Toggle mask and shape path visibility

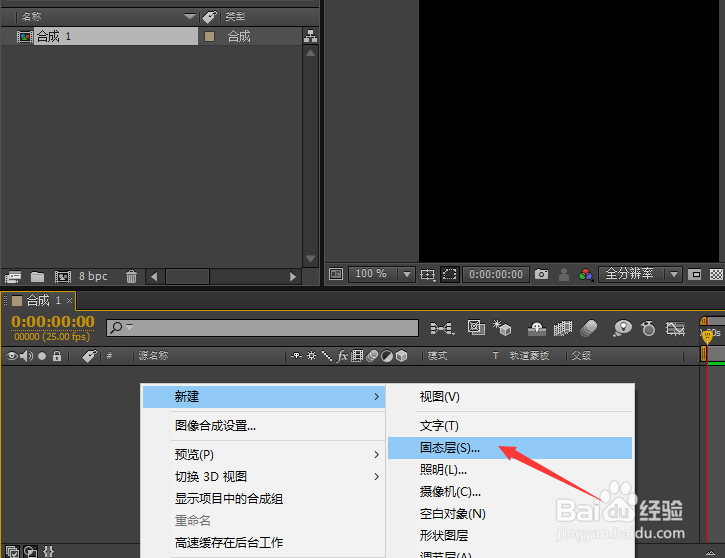(449, 274)
